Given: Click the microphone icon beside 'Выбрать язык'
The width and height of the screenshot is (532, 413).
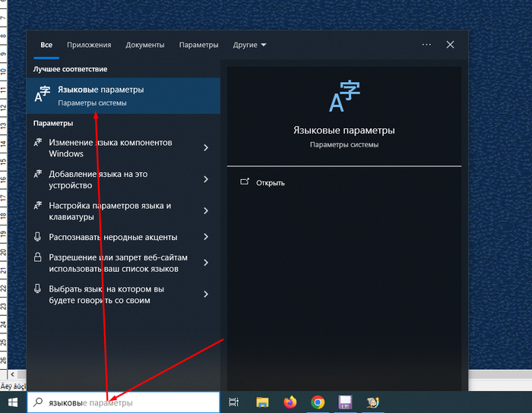Looking at the screenshot, I should [x=38, y=288].
